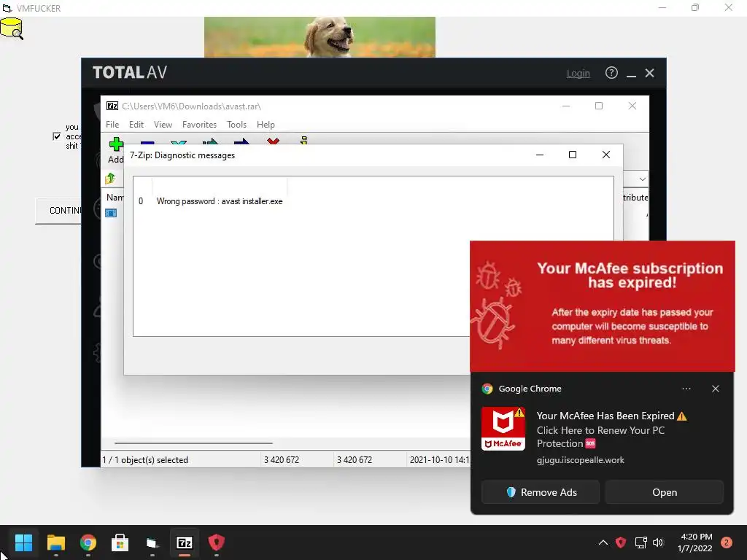The width and height of the screenshot is (747, 560).
Task: Click the red shield TotalAV taskbar icon
Action: click(216, 542)
